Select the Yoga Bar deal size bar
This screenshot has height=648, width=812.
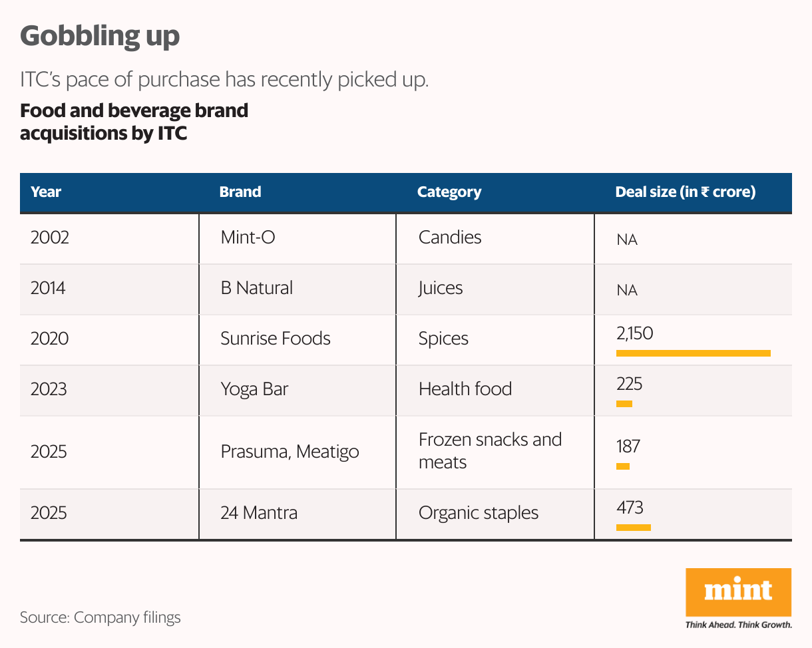click(x=624, y=404)
